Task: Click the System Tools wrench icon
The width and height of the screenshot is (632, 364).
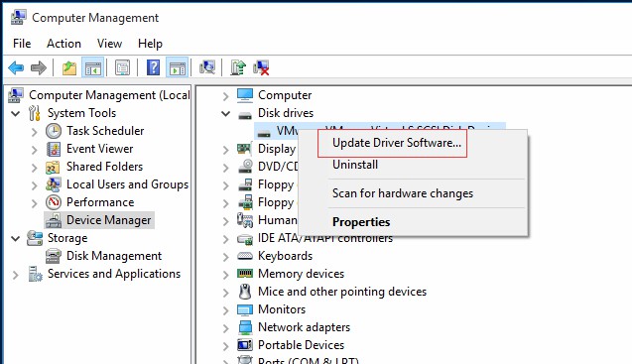Action: pos(35,113)
